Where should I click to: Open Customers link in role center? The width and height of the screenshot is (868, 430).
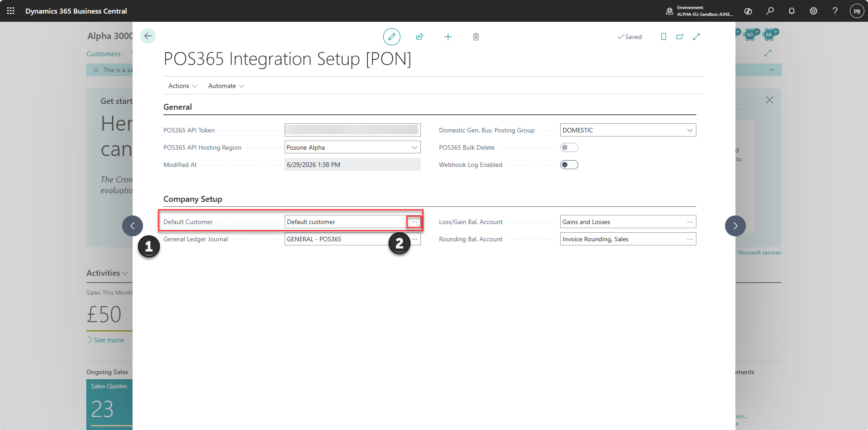pyautogui.click(x=104, y=54)
